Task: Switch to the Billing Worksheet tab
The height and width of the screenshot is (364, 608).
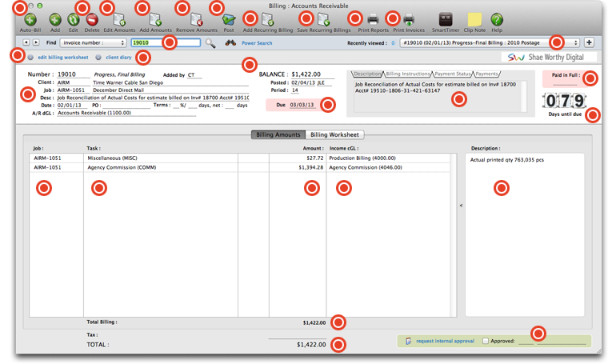Action: 334,134
